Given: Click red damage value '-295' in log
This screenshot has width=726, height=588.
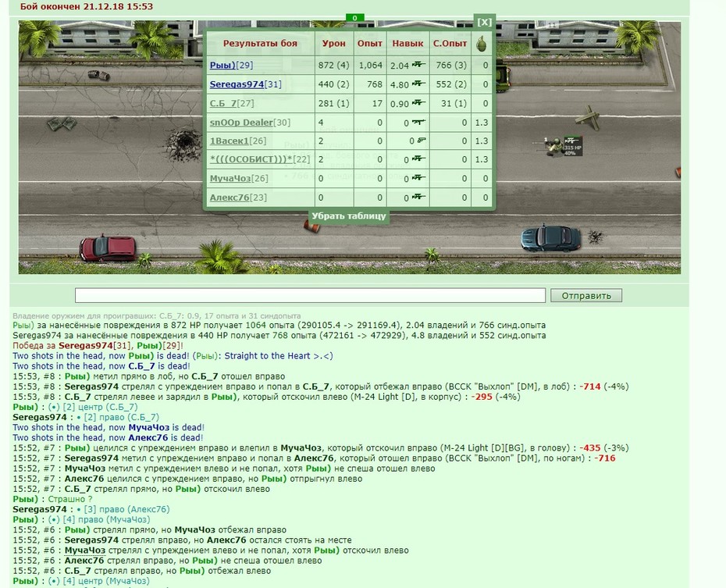Looking at the screenshot, I should 482,397.
